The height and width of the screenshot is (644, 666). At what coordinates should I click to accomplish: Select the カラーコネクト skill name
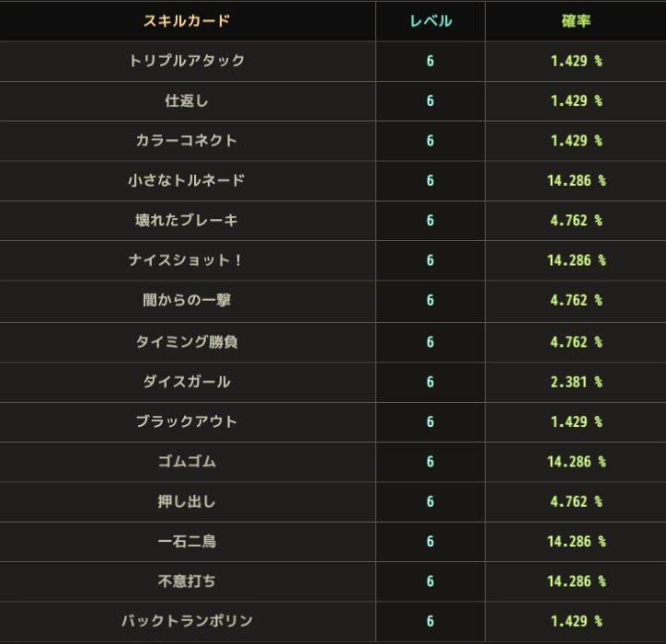187,141
